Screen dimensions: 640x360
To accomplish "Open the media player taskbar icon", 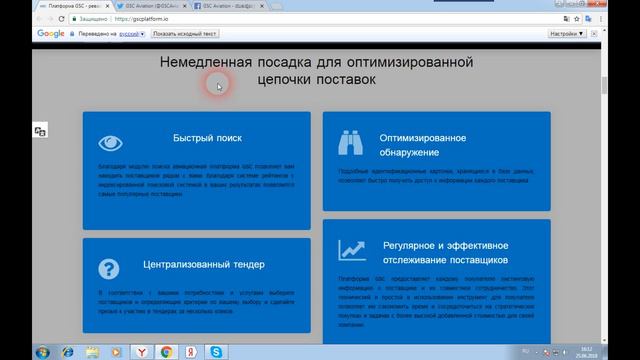I will tap(116, 352).
